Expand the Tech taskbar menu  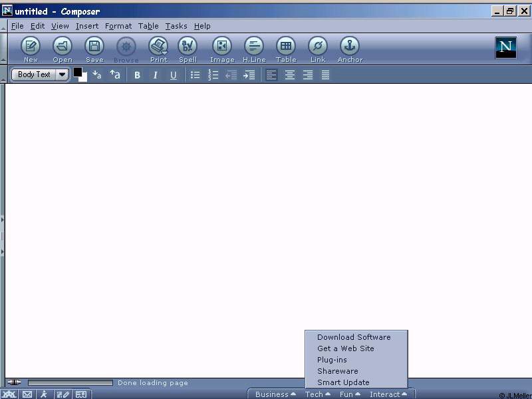[x=318, y=394]
